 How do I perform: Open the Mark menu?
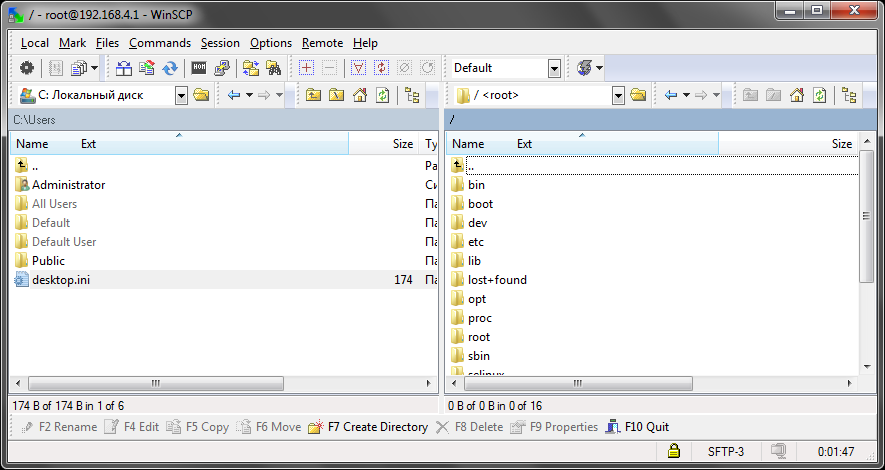click(72, 43)
